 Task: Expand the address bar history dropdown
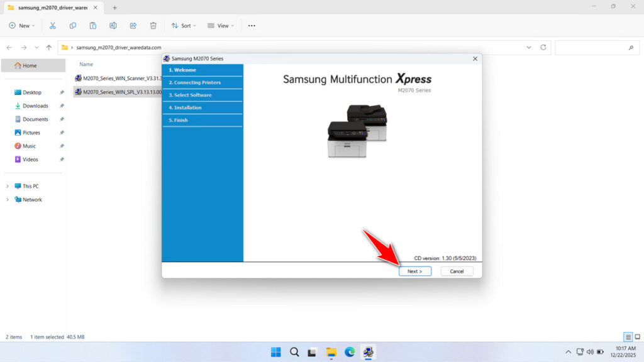(528, 47)
